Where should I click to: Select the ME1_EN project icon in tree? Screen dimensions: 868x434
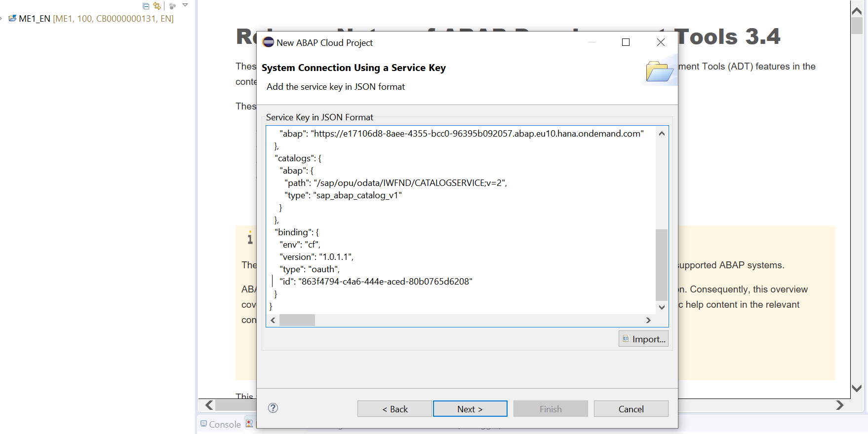[x=12, y=18]
